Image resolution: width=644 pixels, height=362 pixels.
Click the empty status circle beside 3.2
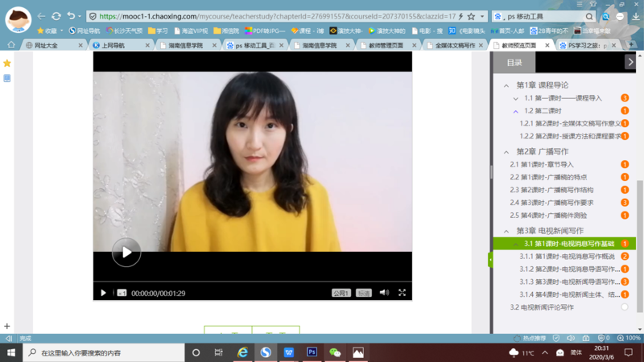coord(625,307)
